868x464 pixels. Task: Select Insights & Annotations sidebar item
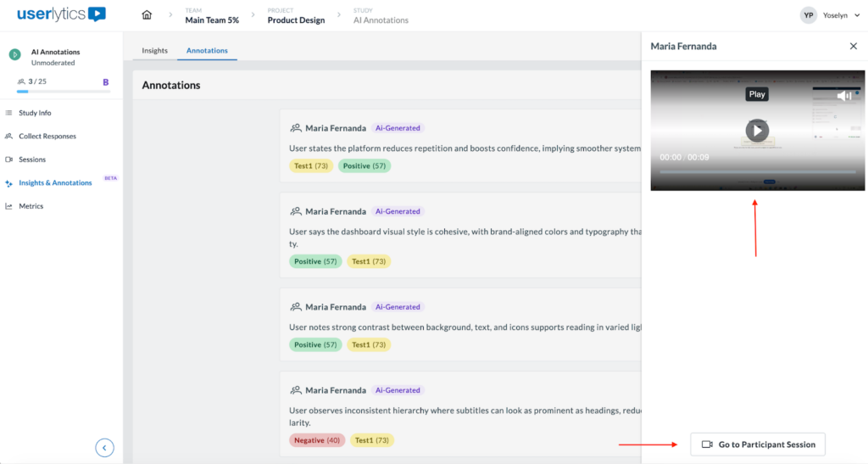(55, 182)
